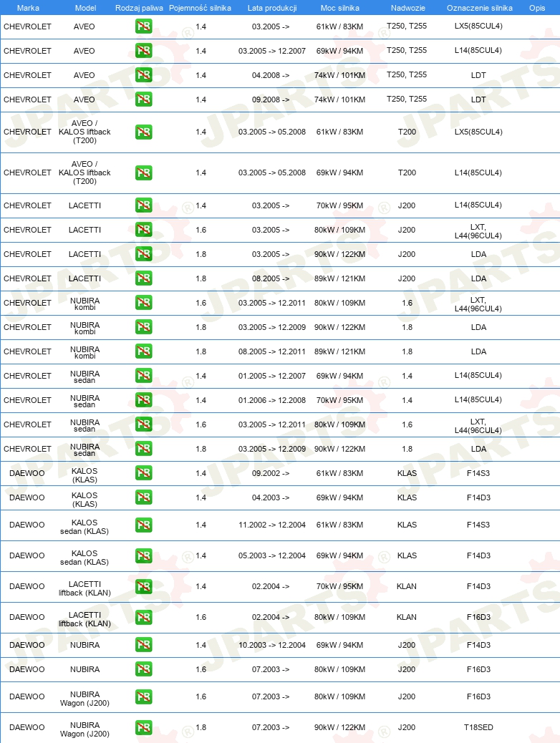560x743 pixels.
Task: Select the 09.2008 -> production date cell
Action: pyautogui.click(x=271, y=99)
